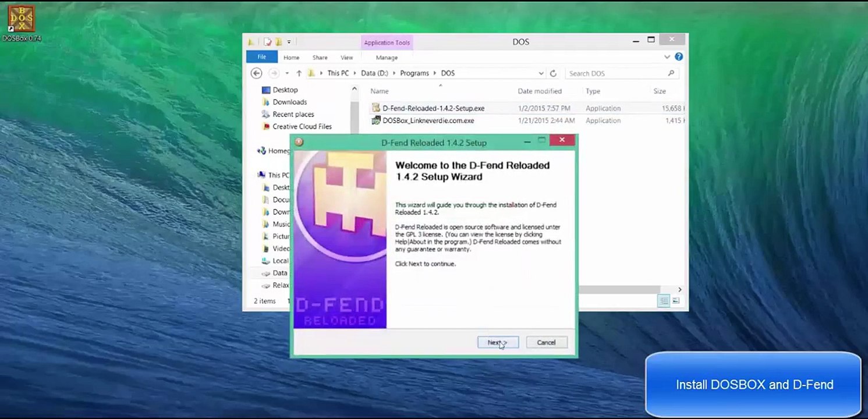Switch to the View ribbon tab
The width and height of the screenshot is (868, 419).
coord(346,58)
